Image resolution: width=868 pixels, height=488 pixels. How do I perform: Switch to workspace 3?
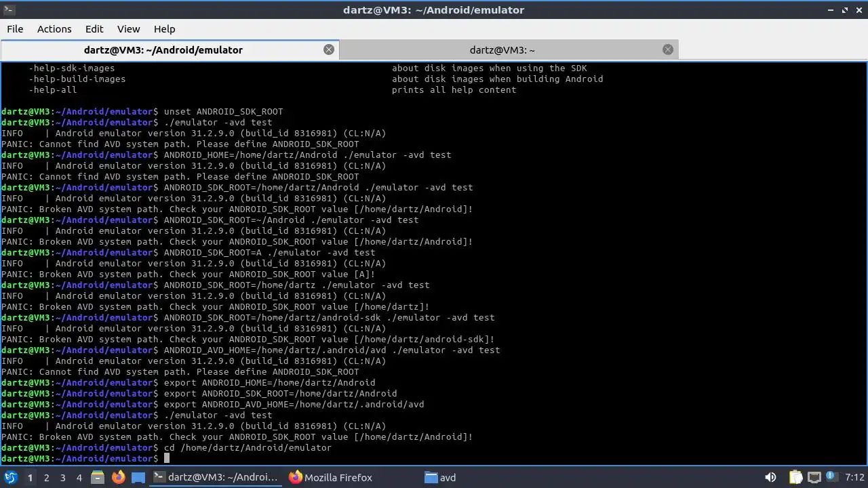click(62, 478)
